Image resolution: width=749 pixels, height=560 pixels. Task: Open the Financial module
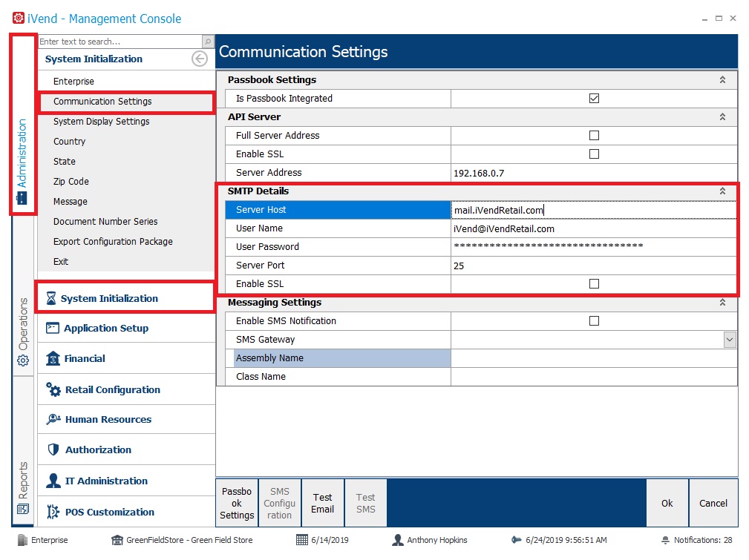(x=126, y=358)
